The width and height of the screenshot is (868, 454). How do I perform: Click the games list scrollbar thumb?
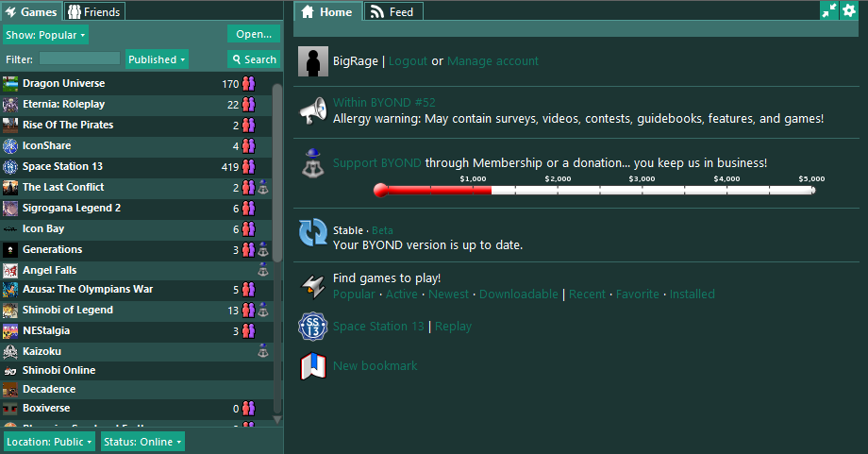[277, 173]
